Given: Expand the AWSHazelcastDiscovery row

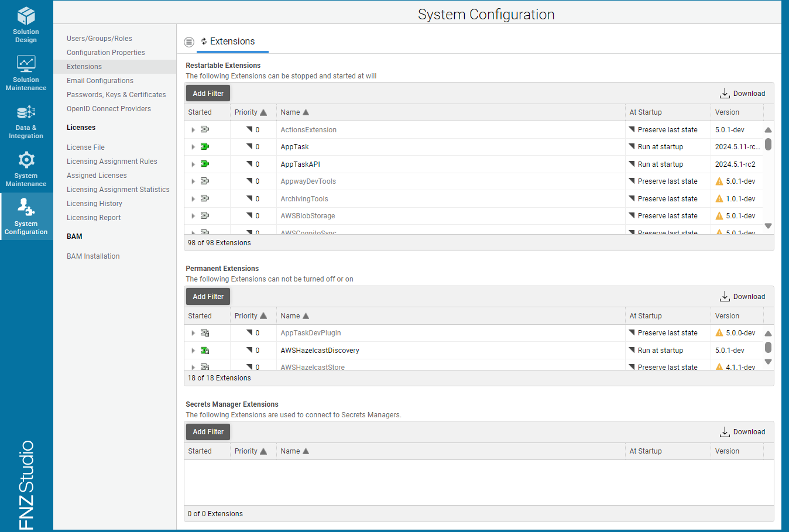Looking at the screenshot, I should (193, 351).
